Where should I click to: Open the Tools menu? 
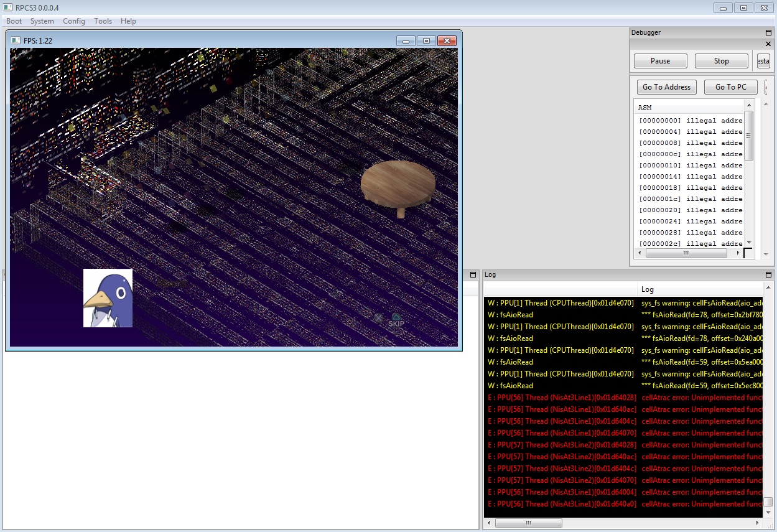point(103,21)
